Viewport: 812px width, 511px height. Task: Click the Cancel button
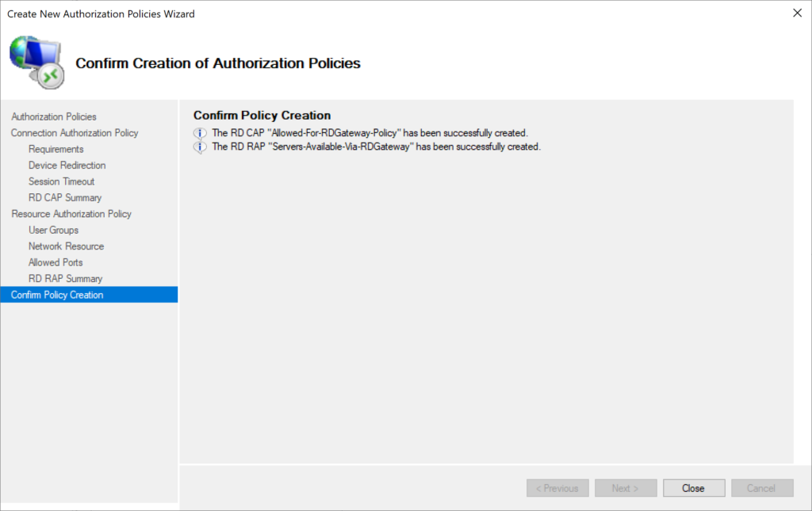762,487
